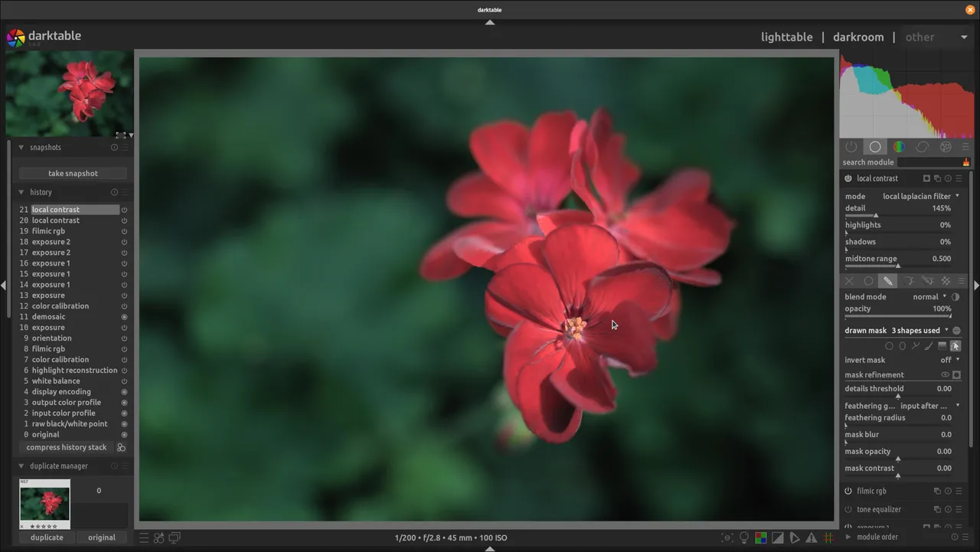This screenshot has width=980, height=552.
Task: Open quick presets menu in bottom toolbar
Action: 144,538
